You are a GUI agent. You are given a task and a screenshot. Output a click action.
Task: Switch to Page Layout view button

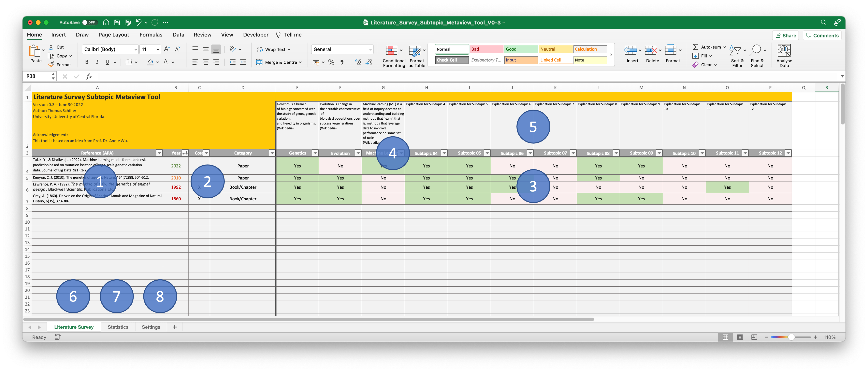(740, 337)
